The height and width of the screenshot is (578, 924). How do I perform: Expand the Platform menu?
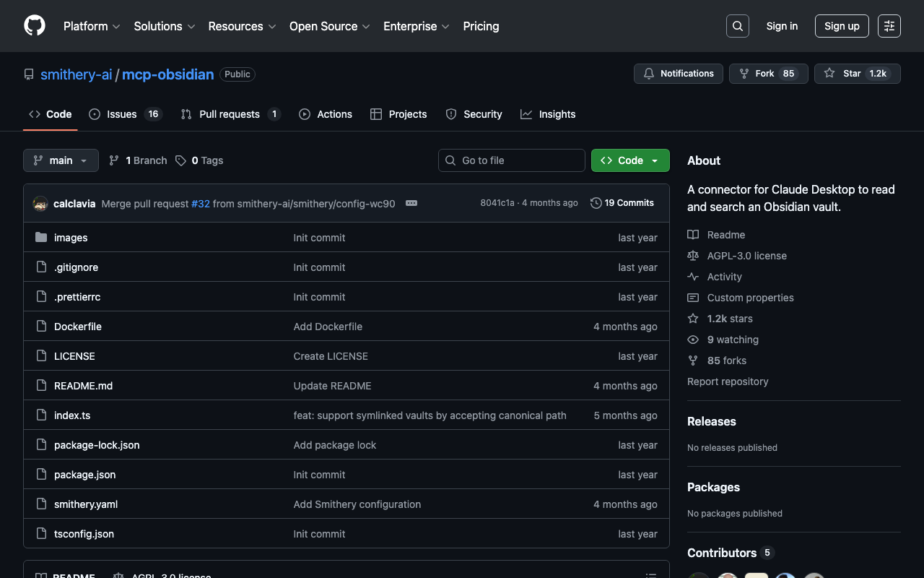click(x=92, y=26)
